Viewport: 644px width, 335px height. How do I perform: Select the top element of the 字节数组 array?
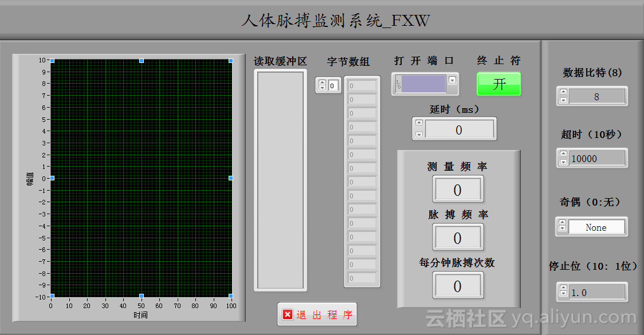coord(362,85)
